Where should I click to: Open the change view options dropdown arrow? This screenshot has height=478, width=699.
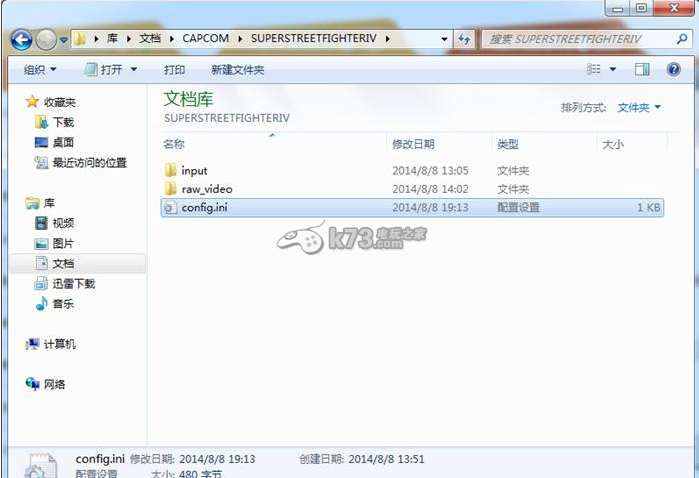click(x=613, y=70)
